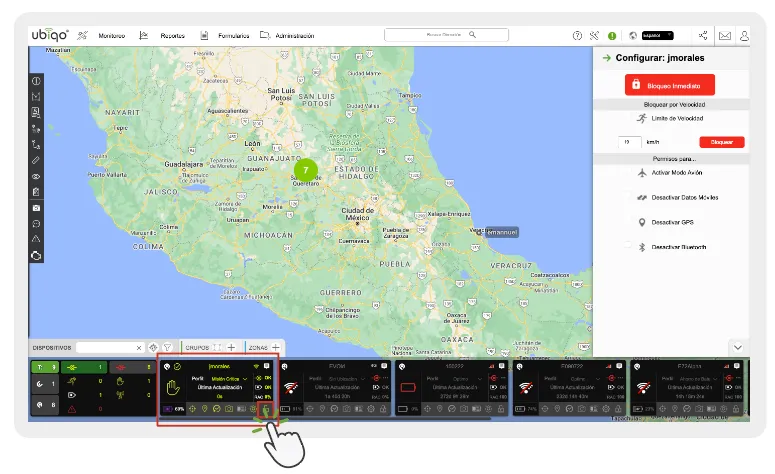Viewport: 775px width, 474px height.
Task: Open the mail envelope icon
Action: (725, 36)
